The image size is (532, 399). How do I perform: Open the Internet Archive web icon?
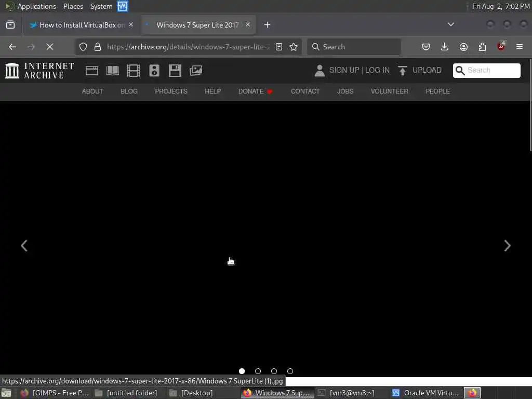pyautogui.click(x=92, y=71)
